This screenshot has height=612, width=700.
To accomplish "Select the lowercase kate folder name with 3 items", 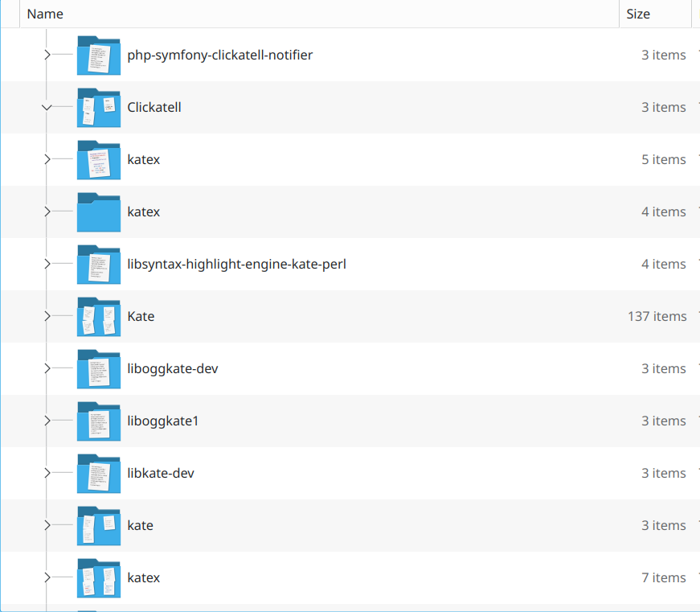I will point(140,526).
